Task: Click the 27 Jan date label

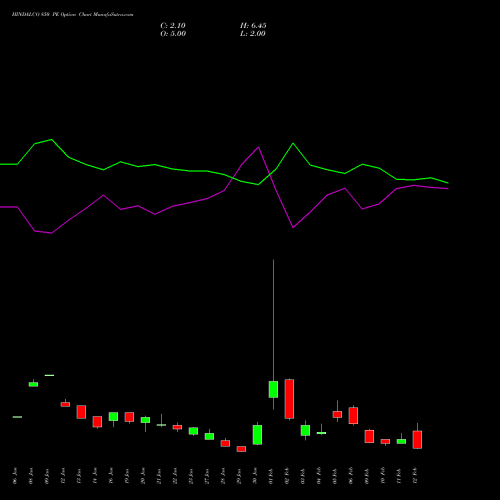Action: 207,476
